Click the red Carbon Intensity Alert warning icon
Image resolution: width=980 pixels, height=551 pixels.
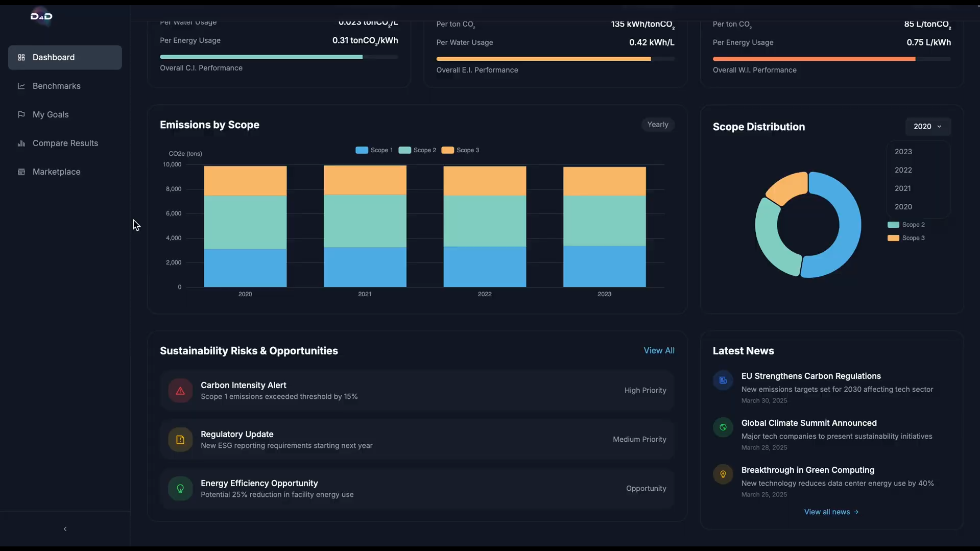(180, 391)
